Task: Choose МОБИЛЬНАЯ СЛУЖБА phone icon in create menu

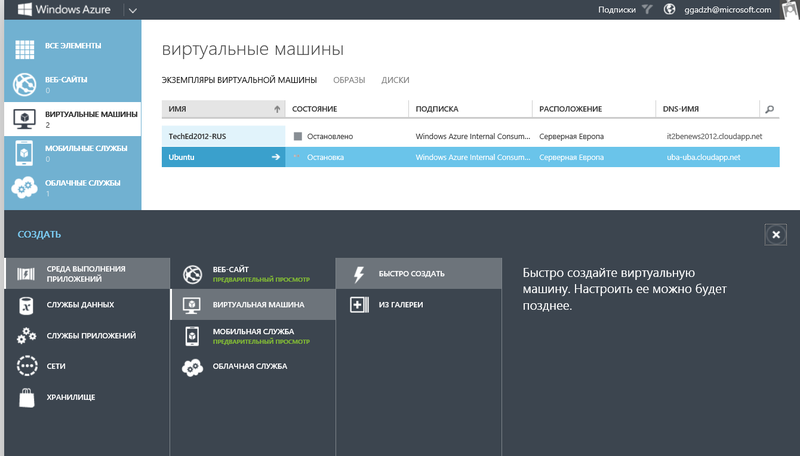Action: [192, 336]
